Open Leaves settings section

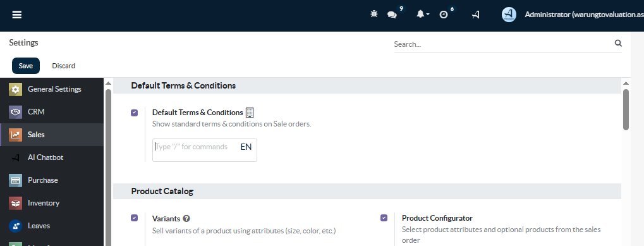(52, 226)
